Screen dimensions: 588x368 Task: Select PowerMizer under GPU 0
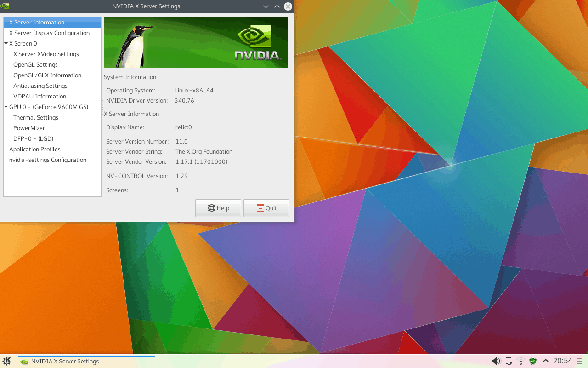click(29, 128)
